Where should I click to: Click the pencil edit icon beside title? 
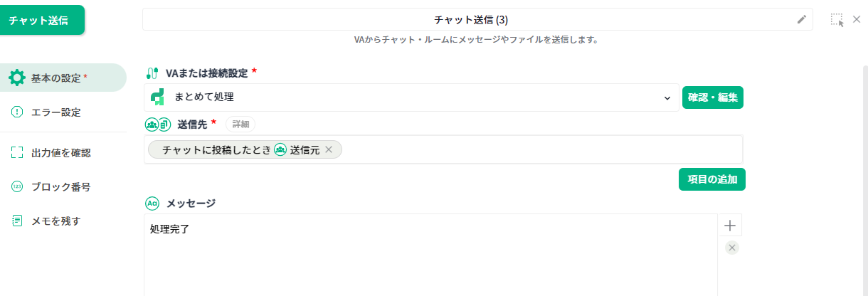point(802,20)
